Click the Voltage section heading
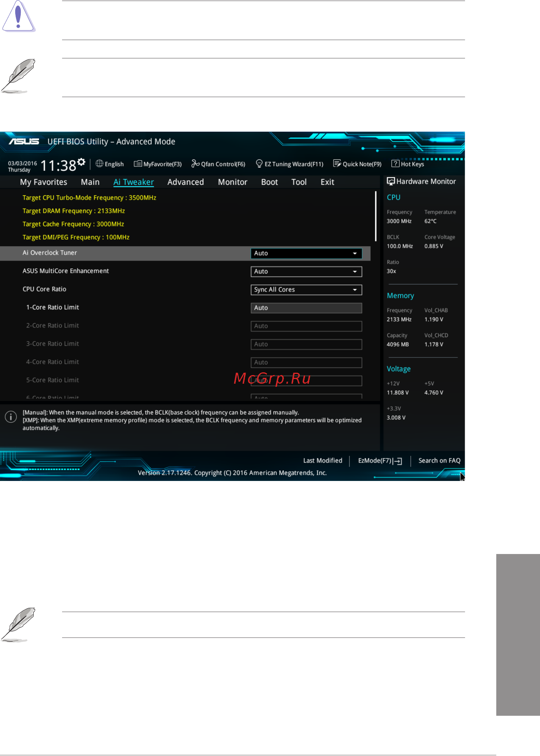 point(399,369)
